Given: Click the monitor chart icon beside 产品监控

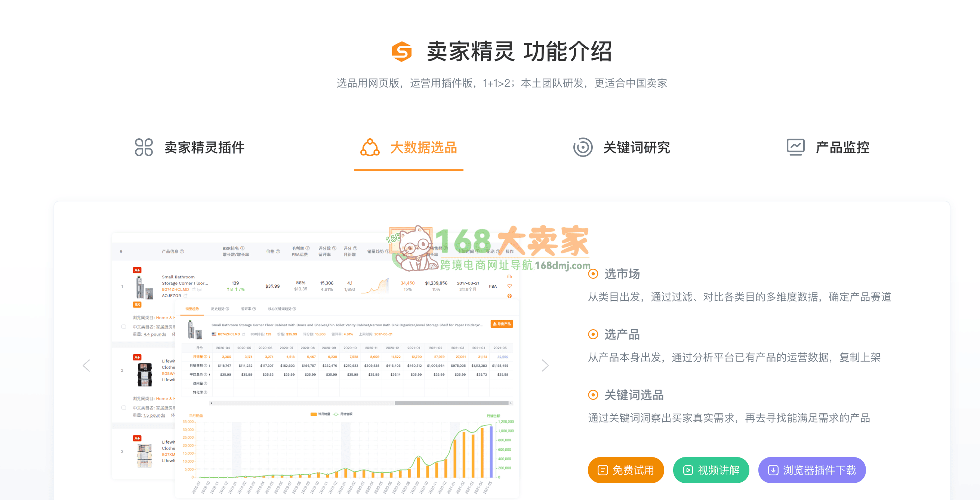Looking at the screenshot, I should click(x=795, y=147).
